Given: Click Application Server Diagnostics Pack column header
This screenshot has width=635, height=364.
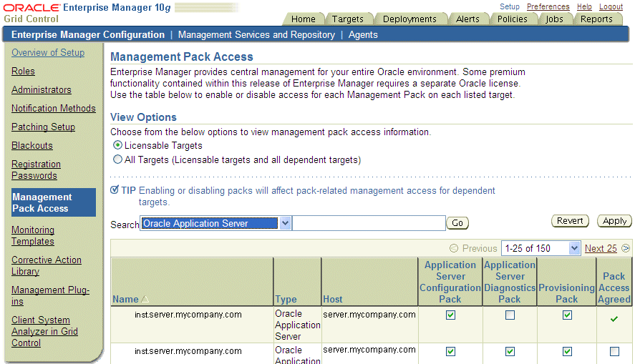Looking at the screenshot, I should (x=510, y=282).
